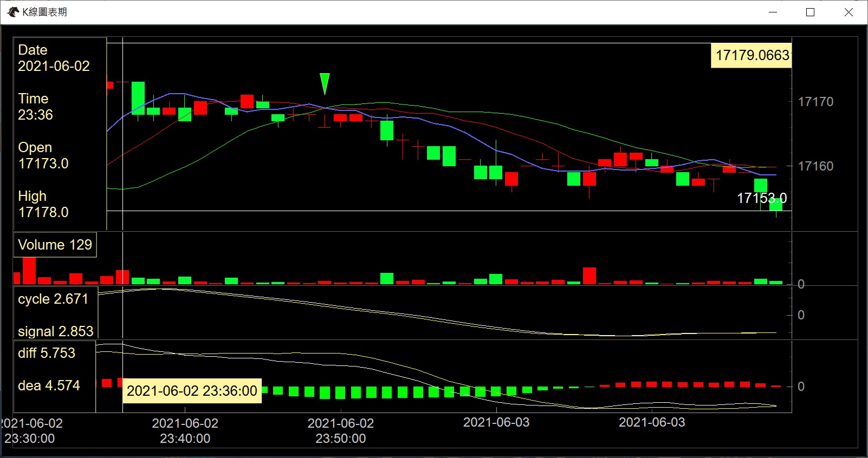Click the last green candle at chart end

(776, 205)
